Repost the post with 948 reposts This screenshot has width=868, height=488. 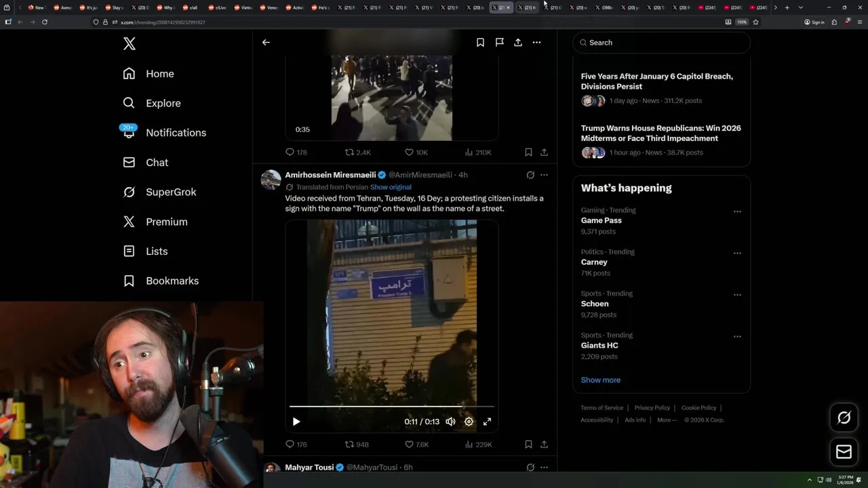coord(357,445)
